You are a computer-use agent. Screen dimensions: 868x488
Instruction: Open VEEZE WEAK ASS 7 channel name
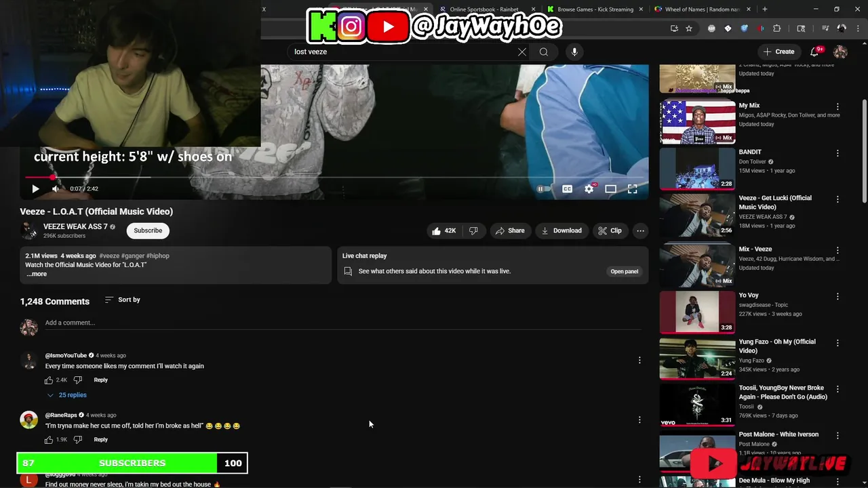coord(75,226)
